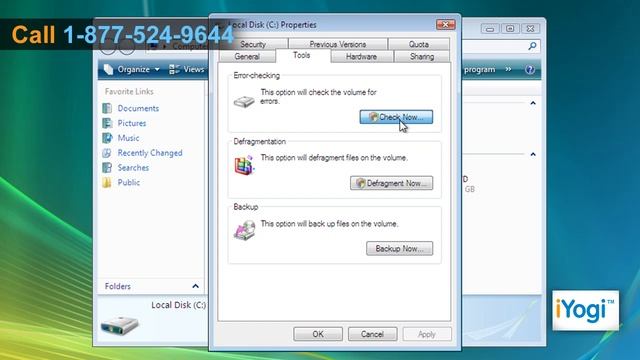Cancel the Local Disk Properties dialog
Image resolution: width=640 pixels, height=360 pixels.
tap(372, 334)
